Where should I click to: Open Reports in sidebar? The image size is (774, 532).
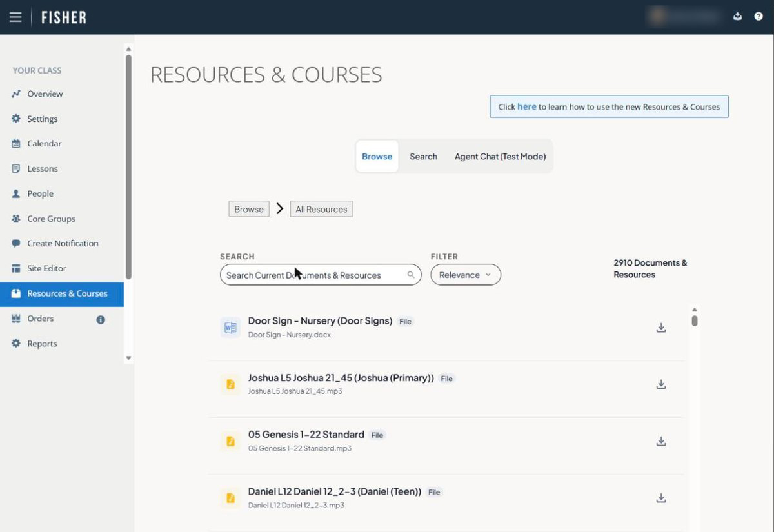[43, 344]
